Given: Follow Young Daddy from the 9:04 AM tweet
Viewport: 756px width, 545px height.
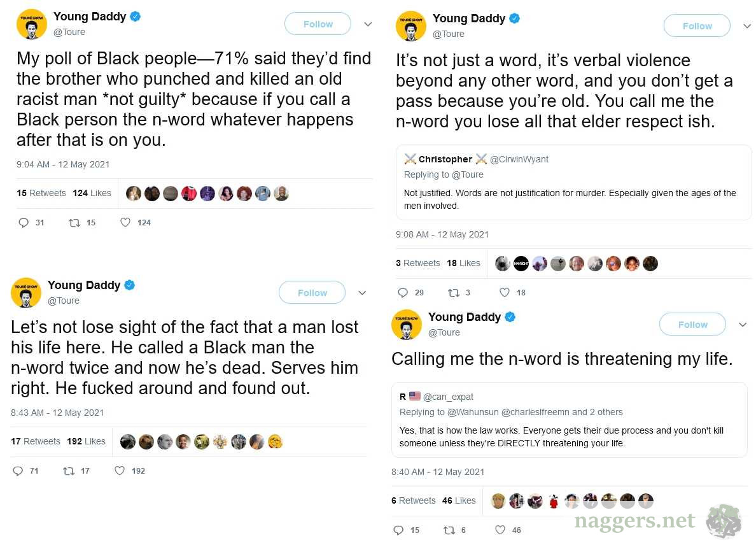Looking at the screenshot, I should [318, 24].
